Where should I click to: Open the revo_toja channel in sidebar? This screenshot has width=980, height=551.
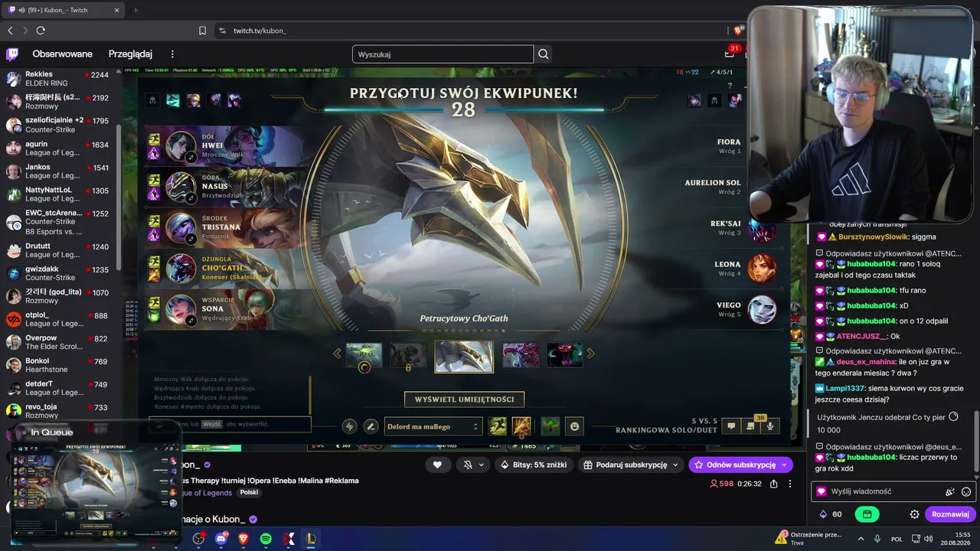(60, 411)
